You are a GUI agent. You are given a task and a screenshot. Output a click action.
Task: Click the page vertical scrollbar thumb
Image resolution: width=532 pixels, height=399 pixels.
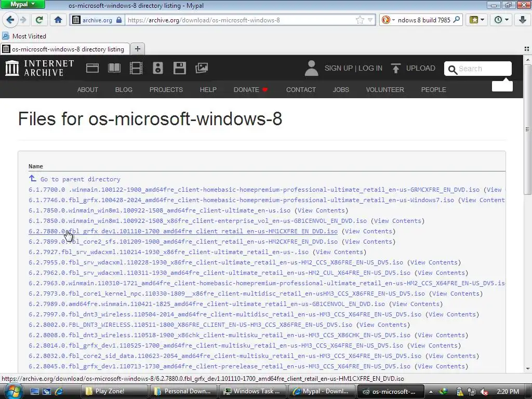tap(528, 129)
